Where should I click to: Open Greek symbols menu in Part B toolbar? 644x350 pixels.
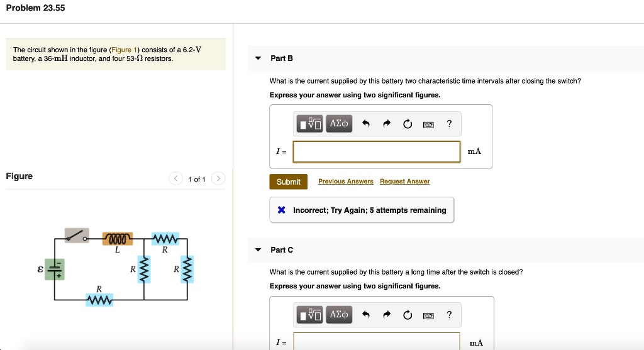pos(339,124)
